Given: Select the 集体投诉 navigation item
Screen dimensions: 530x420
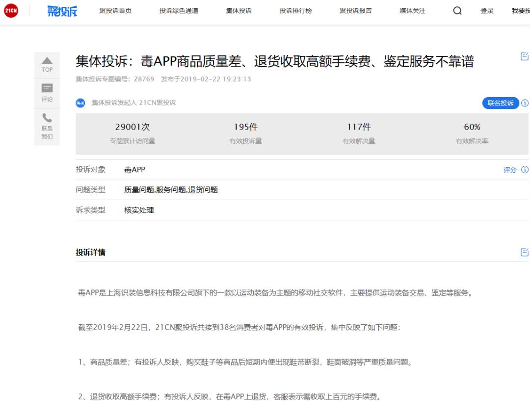Looking at the screenshot, I should [x=238, y=10].
